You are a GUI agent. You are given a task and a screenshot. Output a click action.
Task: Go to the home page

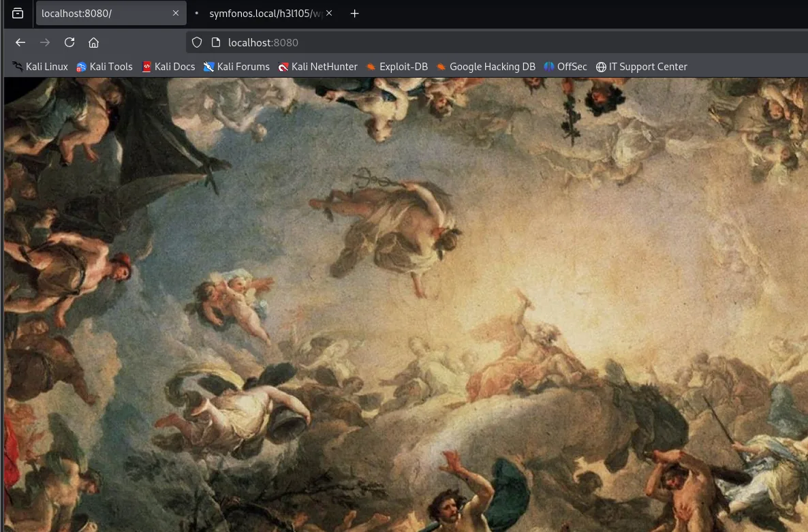(x=93, y=43)
